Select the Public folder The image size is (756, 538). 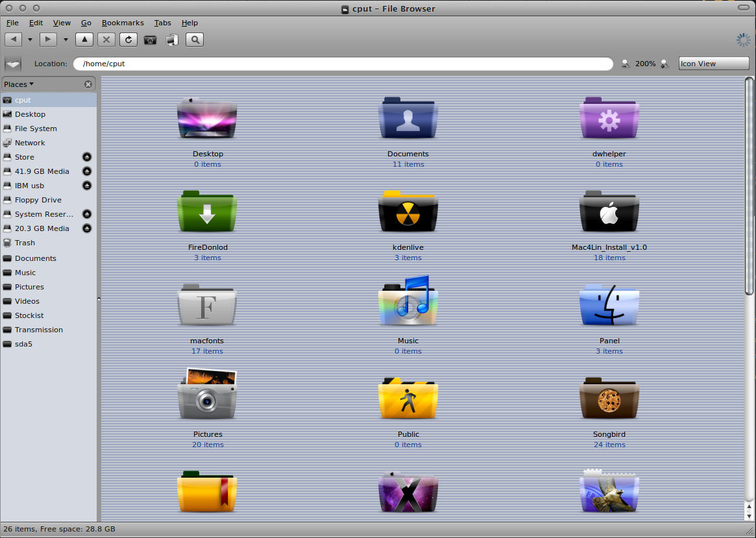click(408, 398)
